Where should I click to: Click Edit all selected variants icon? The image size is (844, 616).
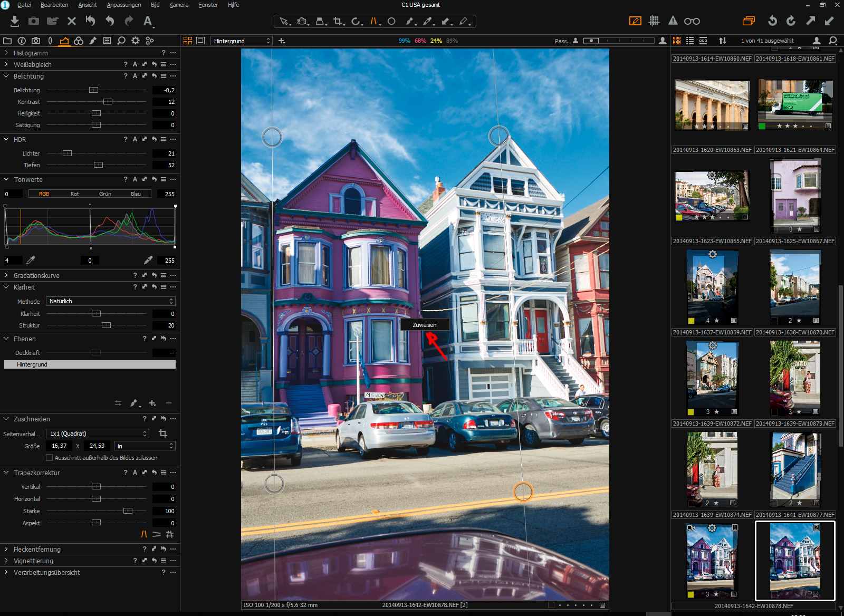pos(749,21)
